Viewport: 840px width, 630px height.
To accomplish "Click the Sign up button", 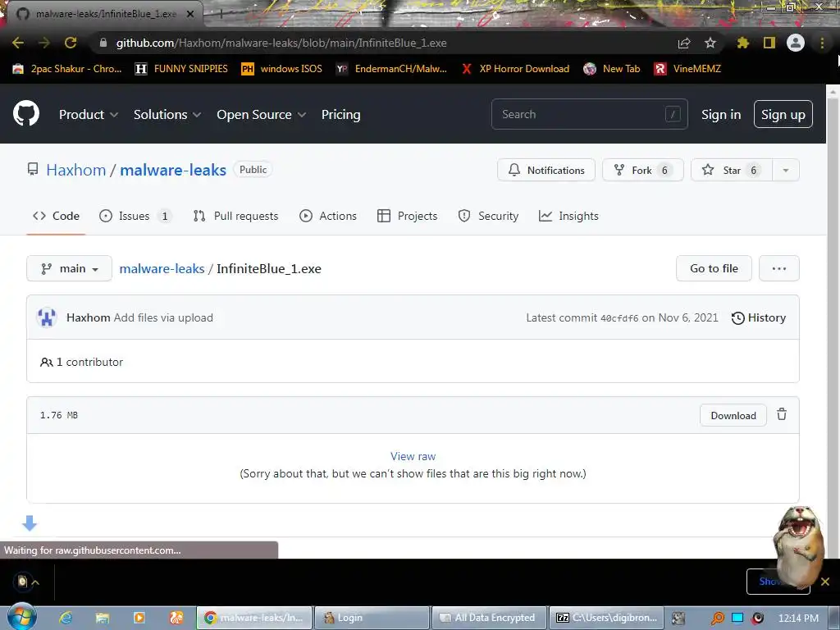I will coord(783,114).
